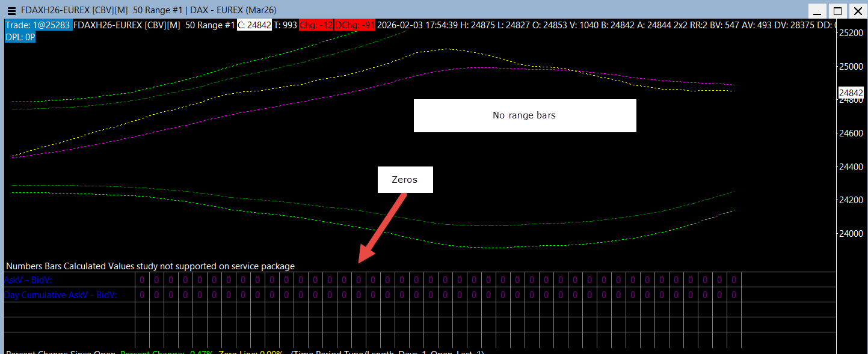
Task: Click the 'T: 993' trades value
Action: (x=286, y=25)
